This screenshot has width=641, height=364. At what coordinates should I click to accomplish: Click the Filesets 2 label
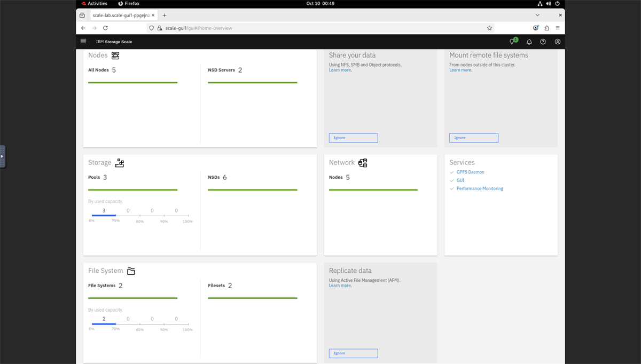[x=220, y=286]
